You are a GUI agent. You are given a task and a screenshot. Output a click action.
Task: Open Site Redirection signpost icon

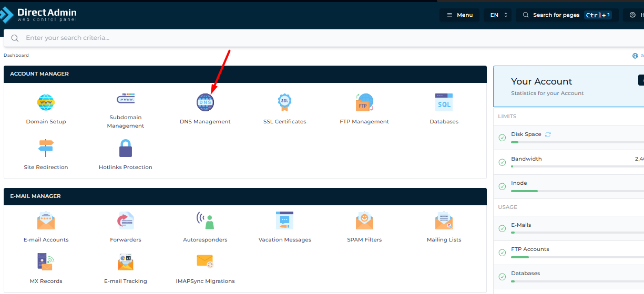(x=46, y=148)
